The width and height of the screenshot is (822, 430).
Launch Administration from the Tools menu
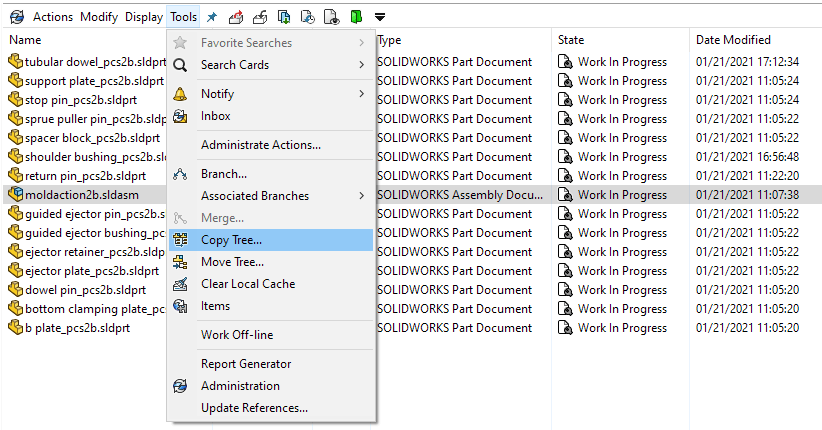[x=271, y=386]
